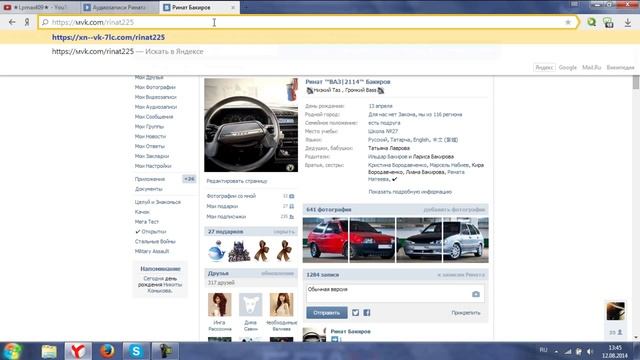Bookmark page with star icon in address bar

coord(568,22)
